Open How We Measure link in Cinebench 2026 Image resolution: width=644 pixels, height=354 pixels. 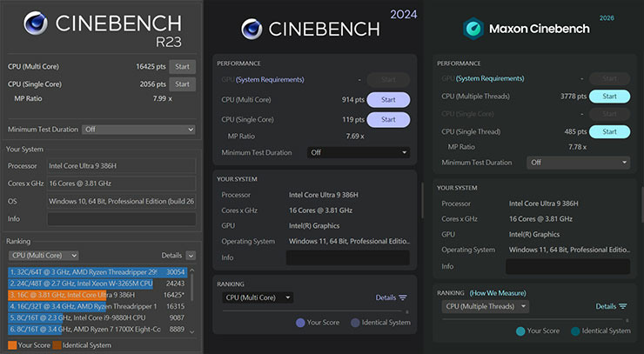tap(498, 293)
